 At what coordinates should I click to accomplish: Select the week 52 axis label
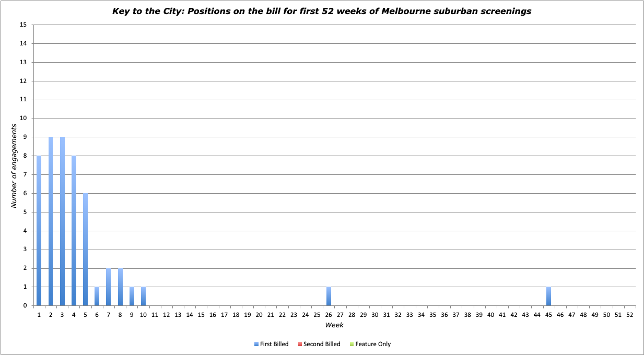point(629,315)
